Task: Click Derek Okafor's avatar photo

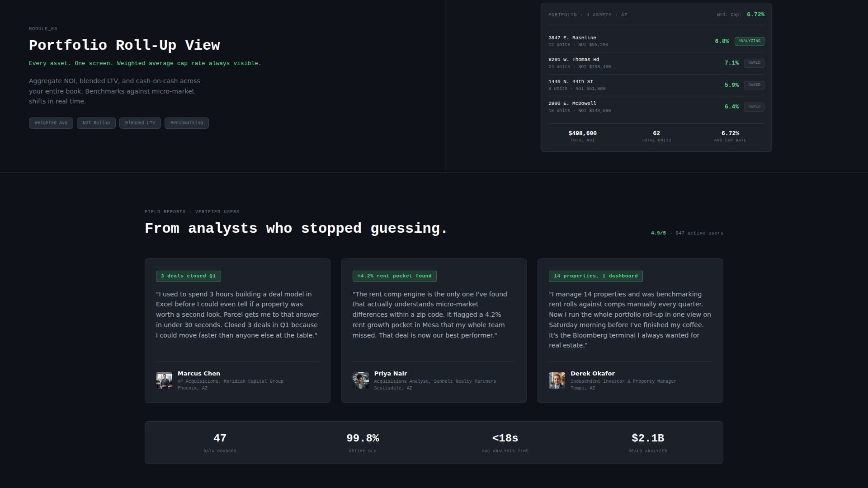Action: pyautogui.click(x=557, y=380)
